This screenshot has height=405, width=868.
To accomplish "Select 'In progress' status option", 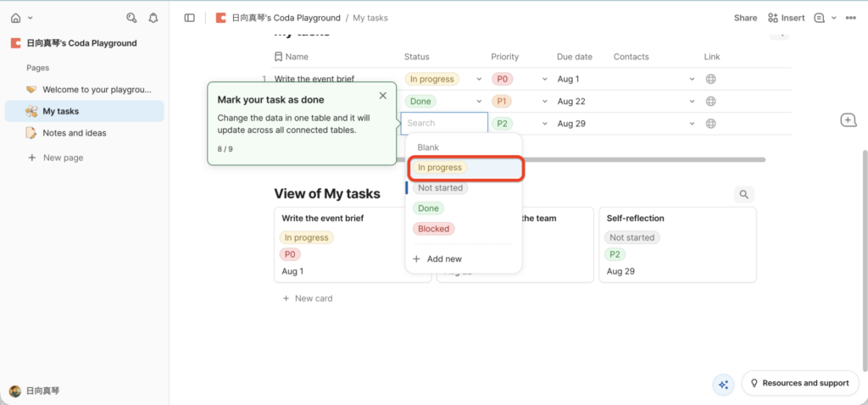I will [440, 168].
